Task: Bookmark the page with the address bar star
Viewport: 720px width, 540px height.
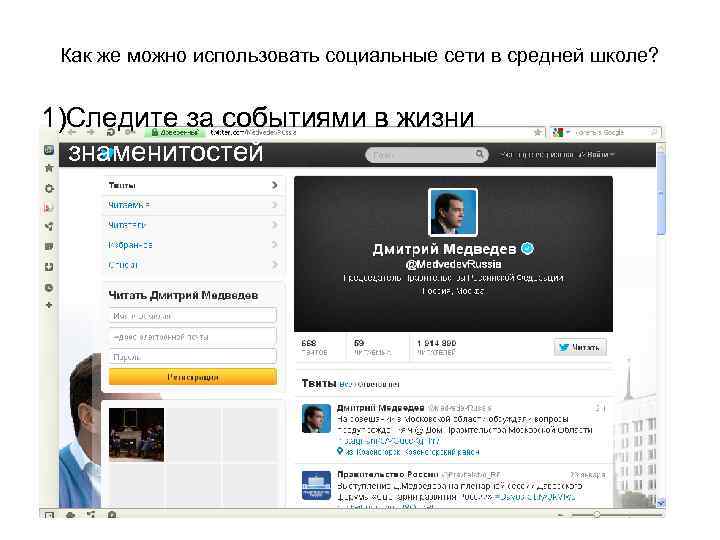Action: [x=538, y=132]
